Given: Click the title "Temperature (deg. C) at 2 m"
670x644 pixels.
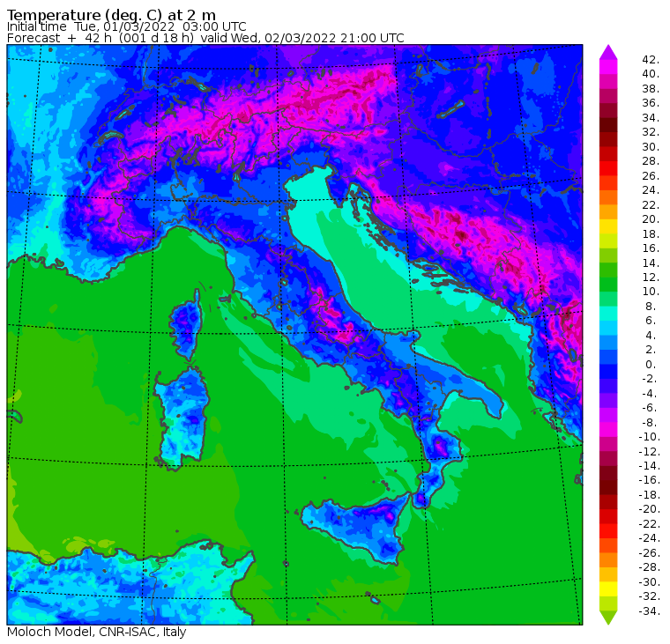Looking at the screenshot, I should click(111, 15).
